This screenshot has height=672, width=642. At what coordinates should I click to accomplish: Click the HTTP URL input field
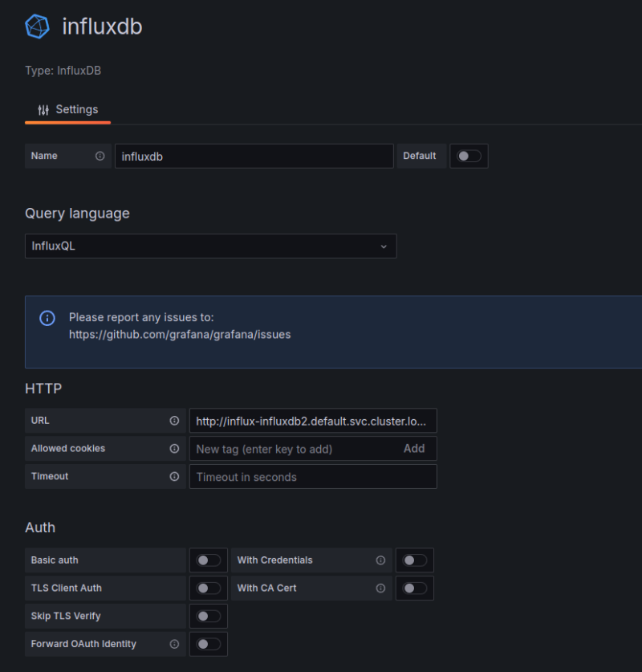[x=313, y=421]
